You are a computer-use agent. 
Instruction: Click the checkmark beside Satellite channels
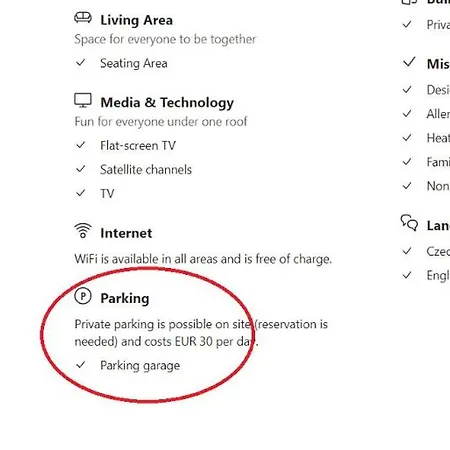pos(81,169)
